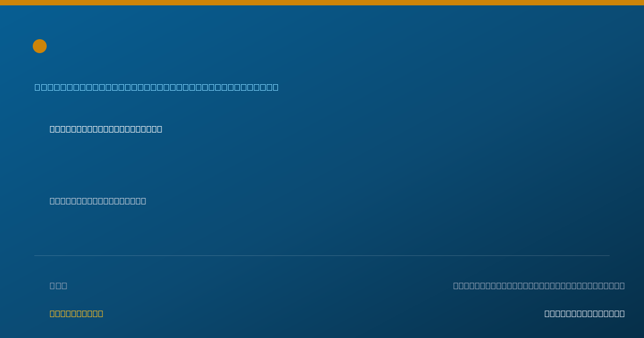The image size is (644, 338).
Task: Click the golden footer text under gray label
Action: tap(76, 313)
